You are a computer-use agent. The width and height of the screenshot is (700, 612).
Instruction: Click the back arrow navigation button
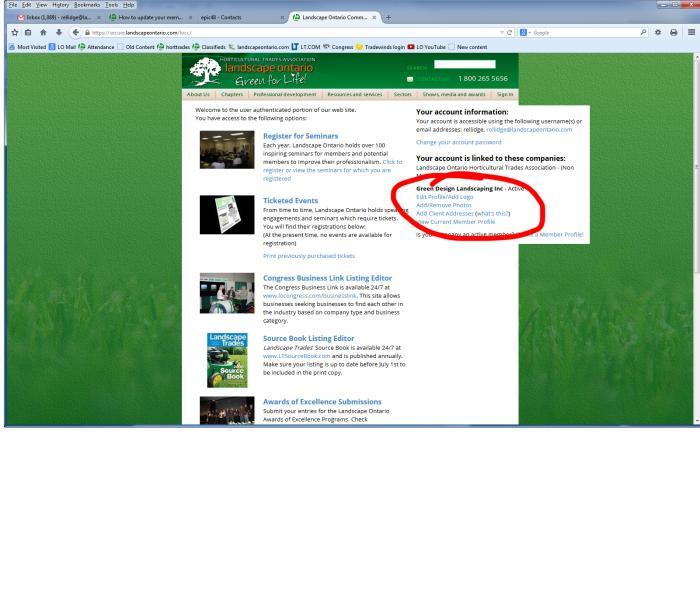pyautogui.click(x=76, y=32)
